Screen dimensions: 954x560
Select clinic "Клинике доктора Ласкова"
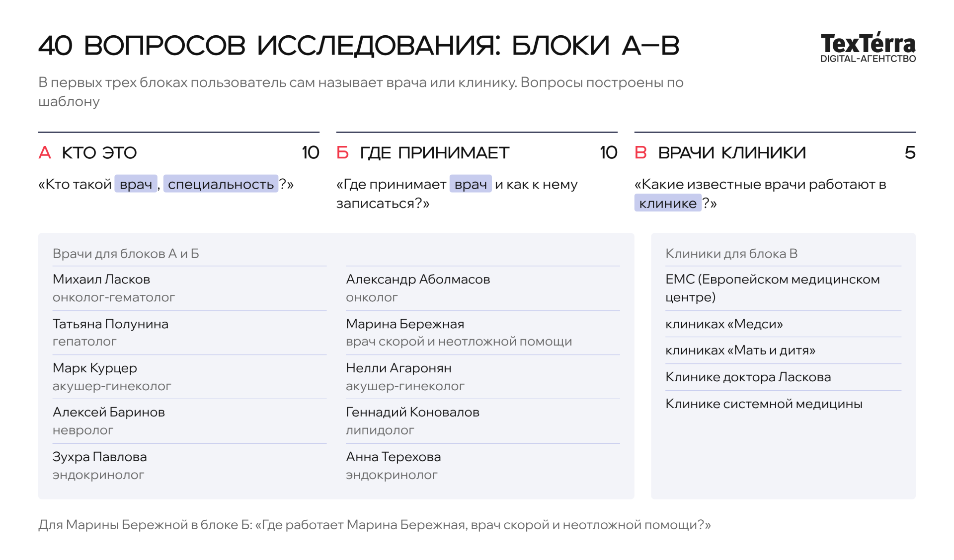tap(748, 377)
